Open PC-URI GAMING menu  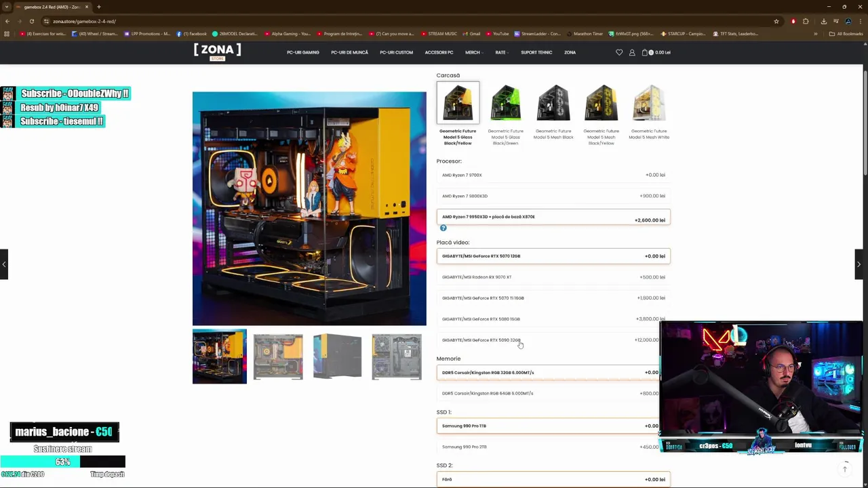pos(303,52)
